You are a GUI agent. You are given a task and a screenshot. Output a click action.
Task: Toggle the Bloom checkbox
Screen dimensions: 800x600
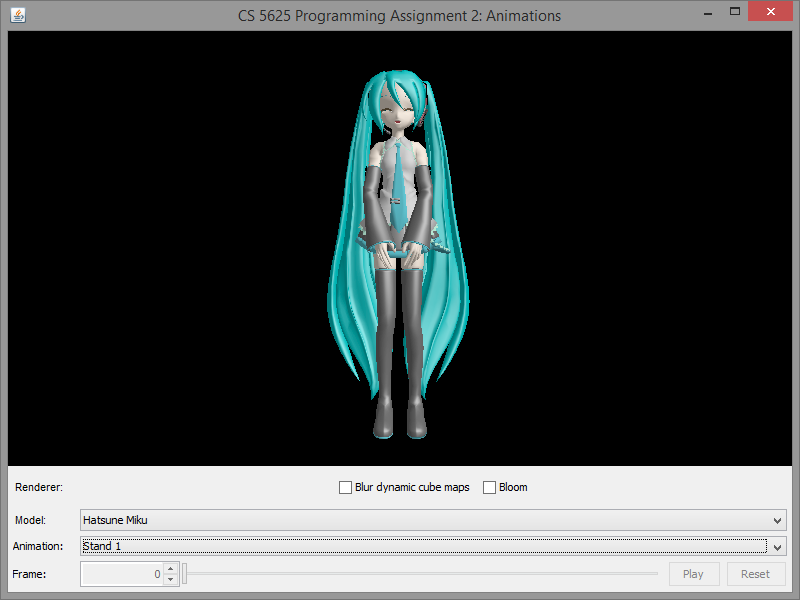click(x=490, y=488)
